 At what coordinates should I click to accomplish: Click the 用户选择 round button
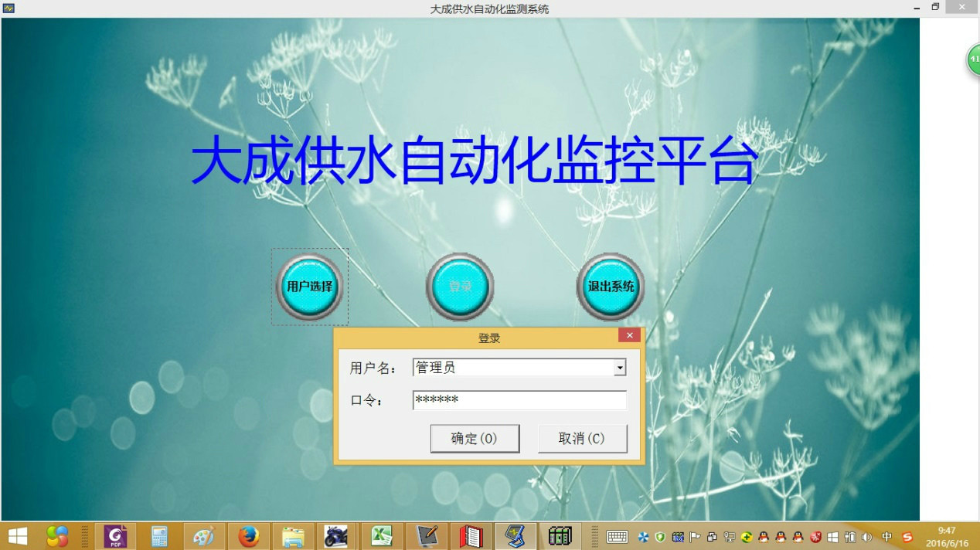(309, 287)
